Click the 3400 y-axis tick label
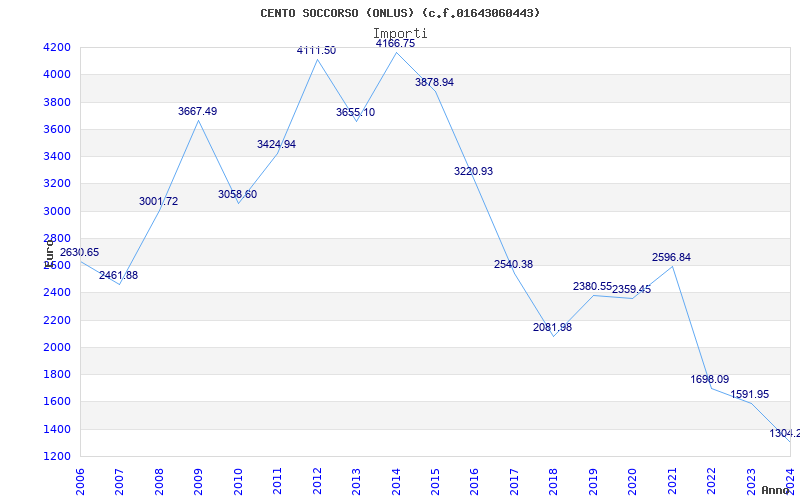This screenshot has width=800, height=500. pyautogui.click(x=57, y=156)
